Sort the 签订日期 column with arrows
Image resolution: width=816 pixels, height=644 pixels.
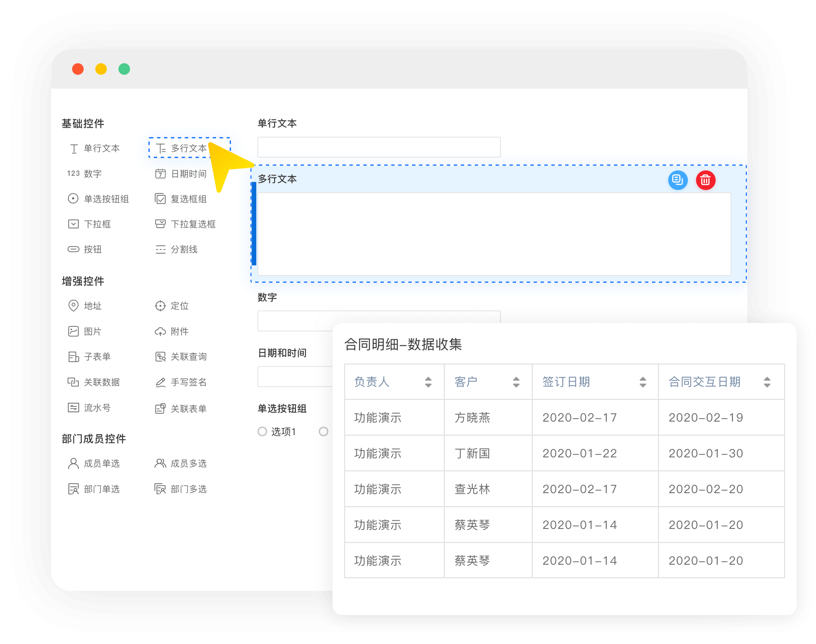coord(642,382)
